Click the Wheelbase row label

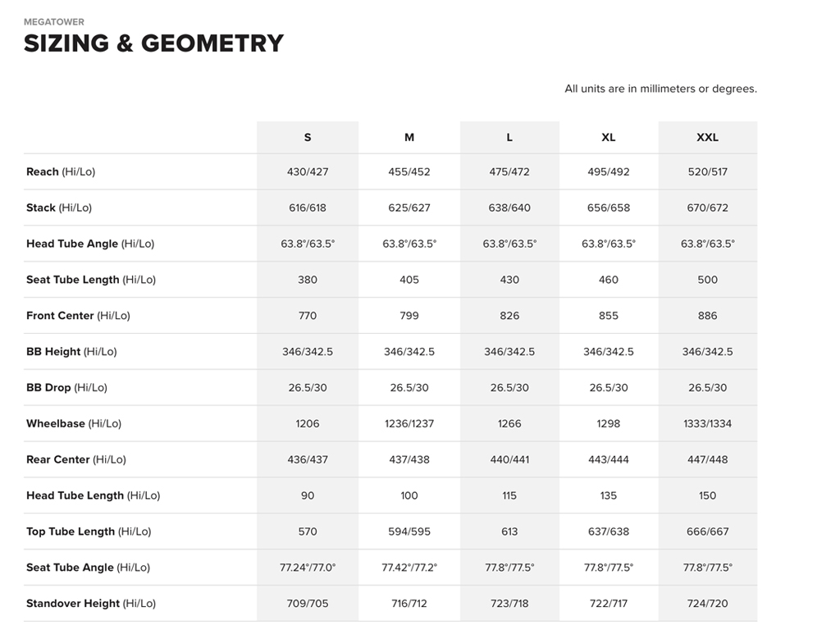(74, 424)
